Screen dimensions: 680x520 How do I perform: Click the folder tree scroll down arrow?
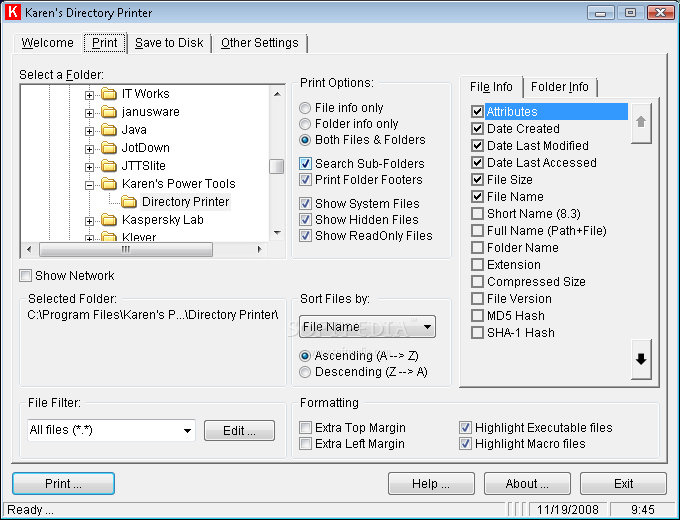[x=277, y=233]
